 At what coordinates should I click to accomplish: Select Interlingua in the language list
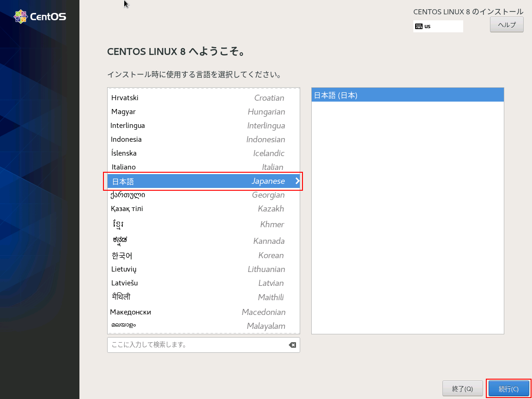(x=203, y=126)
